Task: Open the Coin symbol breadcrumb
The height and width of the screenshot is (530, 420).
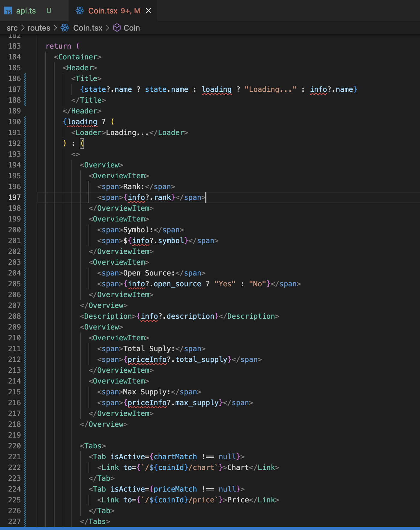Action: tap(132, 28)
